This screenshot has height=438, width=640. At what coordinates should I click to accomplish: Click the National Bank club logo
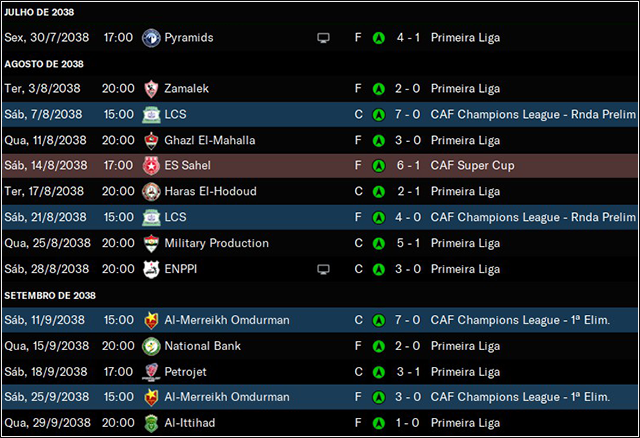151,346
